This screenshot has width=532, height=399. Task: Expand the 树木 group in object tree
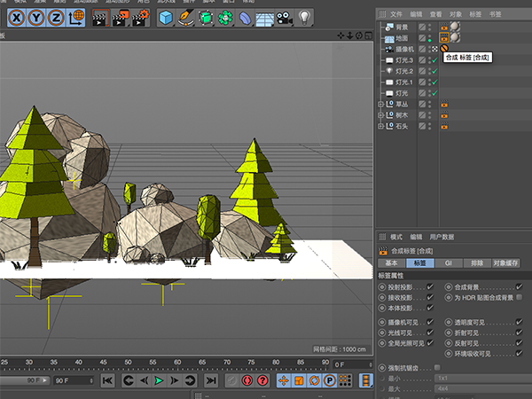pyautogui.click(x=381, y=115)
